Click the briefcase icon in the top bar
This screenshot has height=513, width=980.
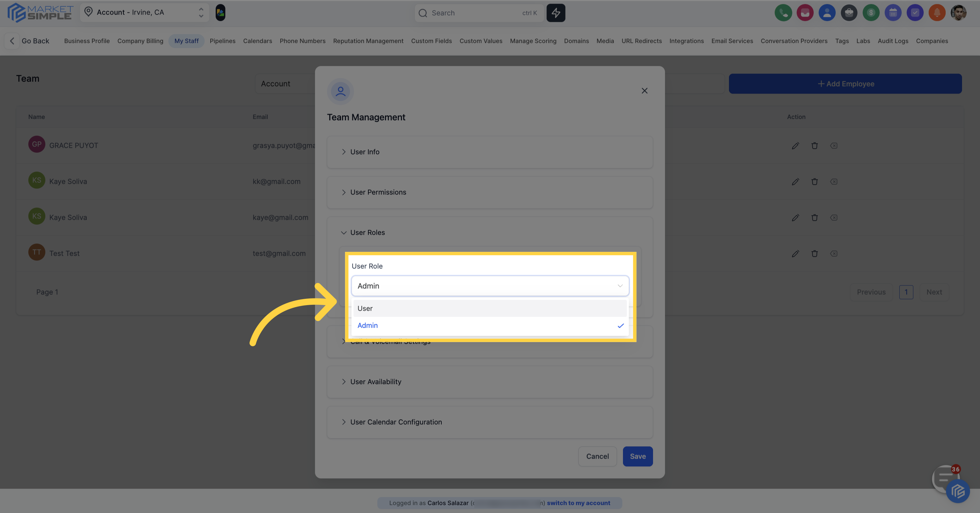849,13
